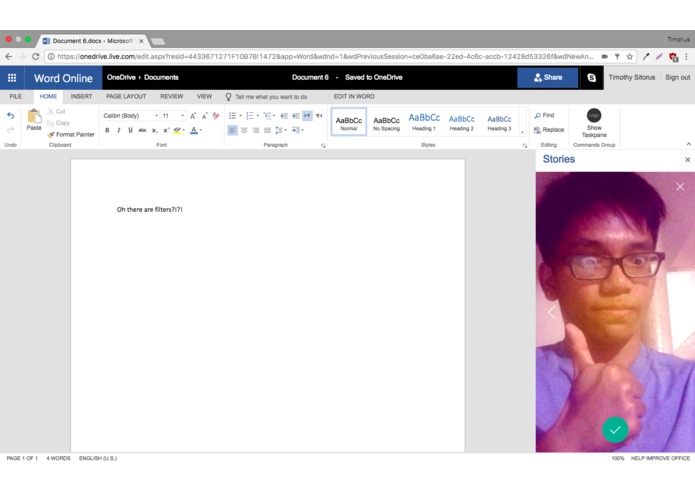Clear all formatting
695x494 pixels.
pyautogui.click(x=216, y=116)
